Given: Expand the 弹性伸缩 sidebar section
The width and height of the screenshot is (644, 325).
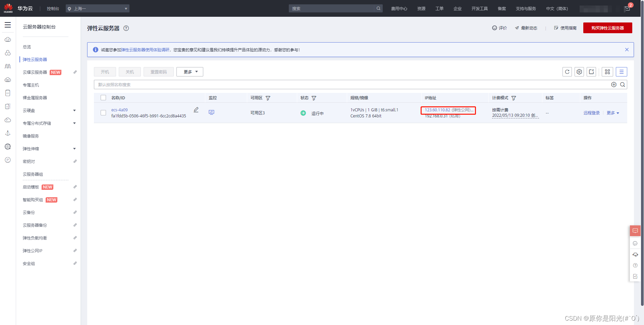Looking at the screenshot, I should pyautogui.click(x=74, y=149).
